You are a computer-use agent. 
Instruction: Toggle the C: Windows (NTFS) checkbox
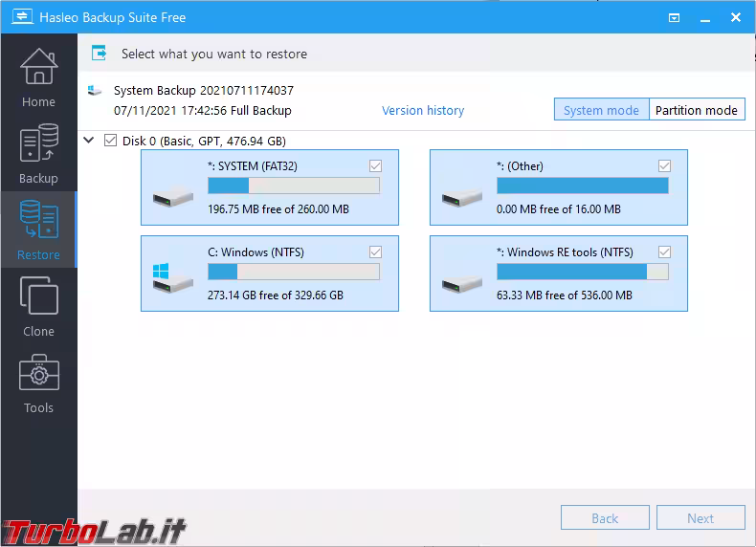pyautogui.click(x=375, y=252)
